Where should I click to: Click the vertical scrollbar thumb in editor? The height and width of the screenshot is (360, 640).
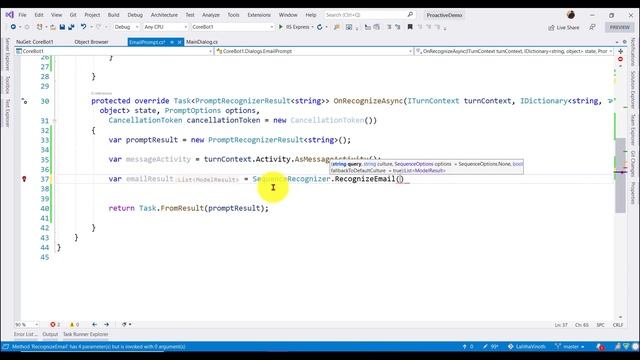click(620, 176)
